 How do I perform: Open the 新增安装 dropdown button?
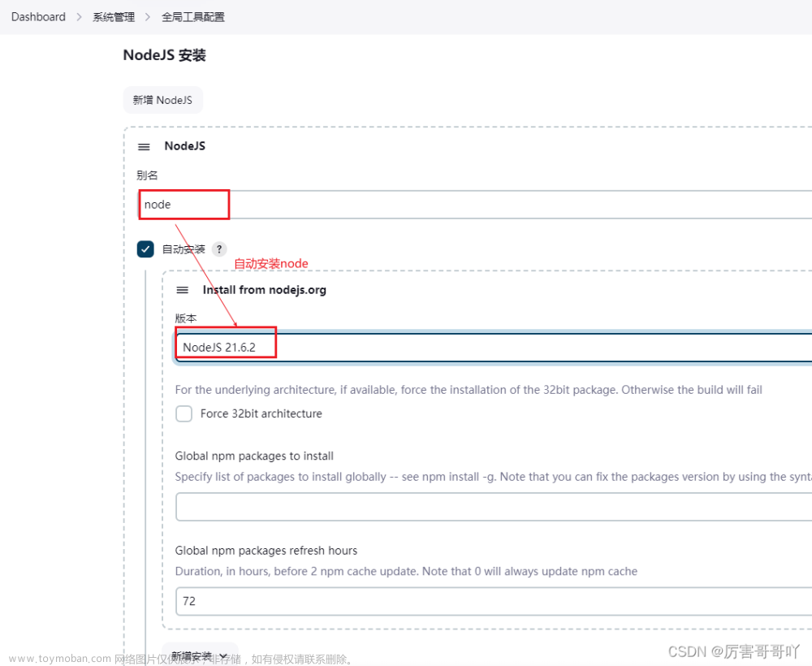click(200, 655)
